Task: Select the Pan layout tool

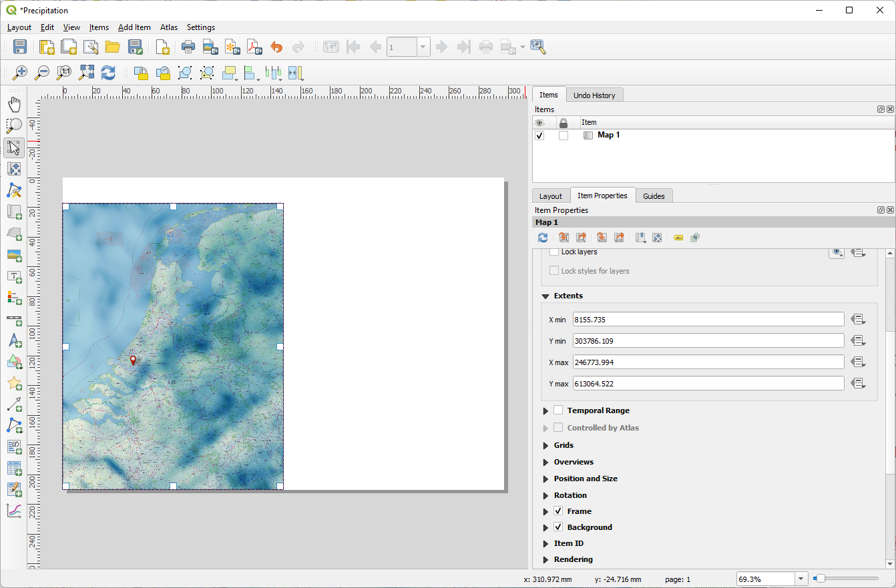Action: (x=14, y=103)
